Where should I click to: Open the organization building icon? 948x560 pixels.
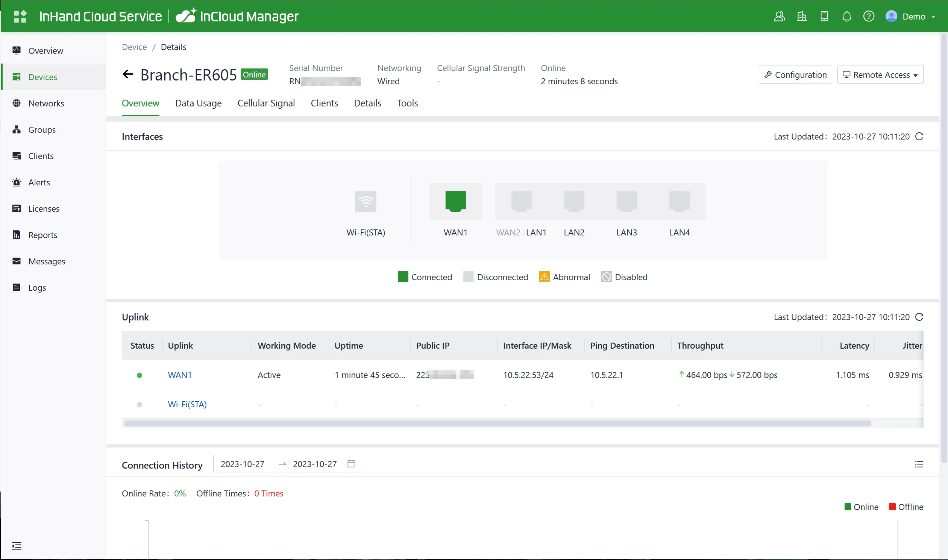click(802, 16)
